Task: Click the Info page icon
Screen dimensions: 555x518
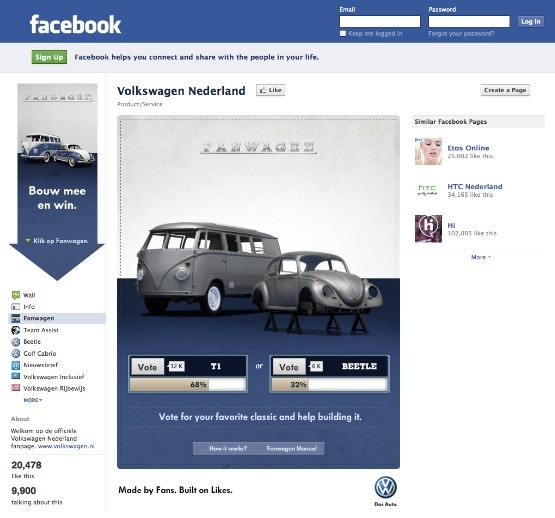Action: 16,307
